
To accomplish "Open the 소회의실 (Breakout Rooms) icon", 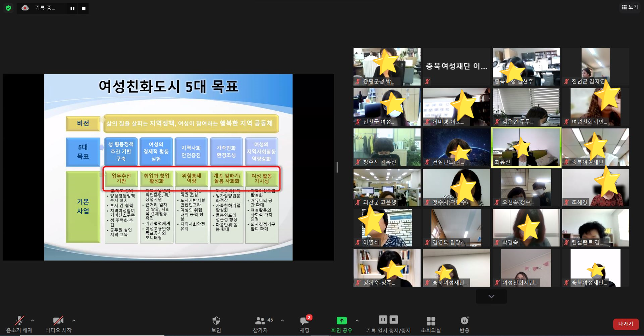I will click(x=431, y=320).
